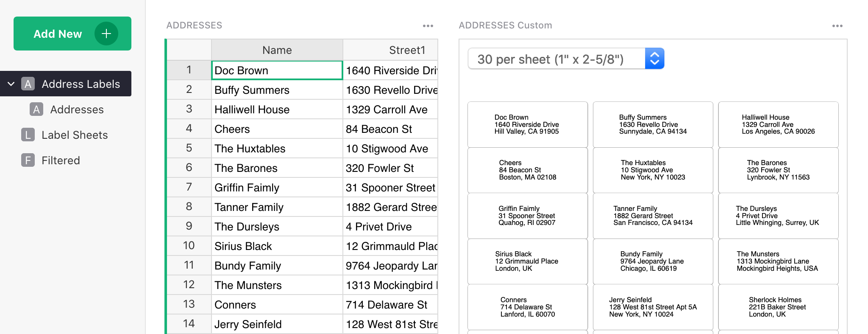Open the ADDRESSES Custom section options menu
Screen dimensions: 868x334
click(x=837, y=26)
